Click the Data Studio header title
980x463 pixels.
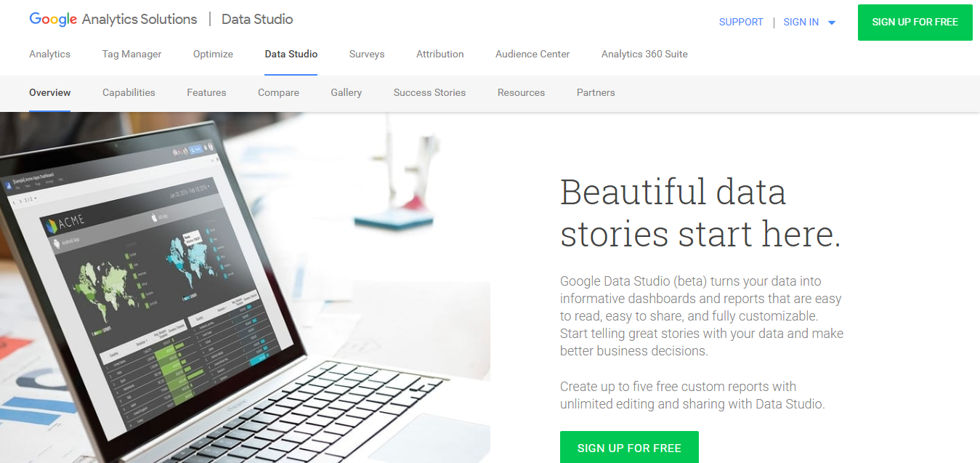pyautogui.click(x=257, y=20)
